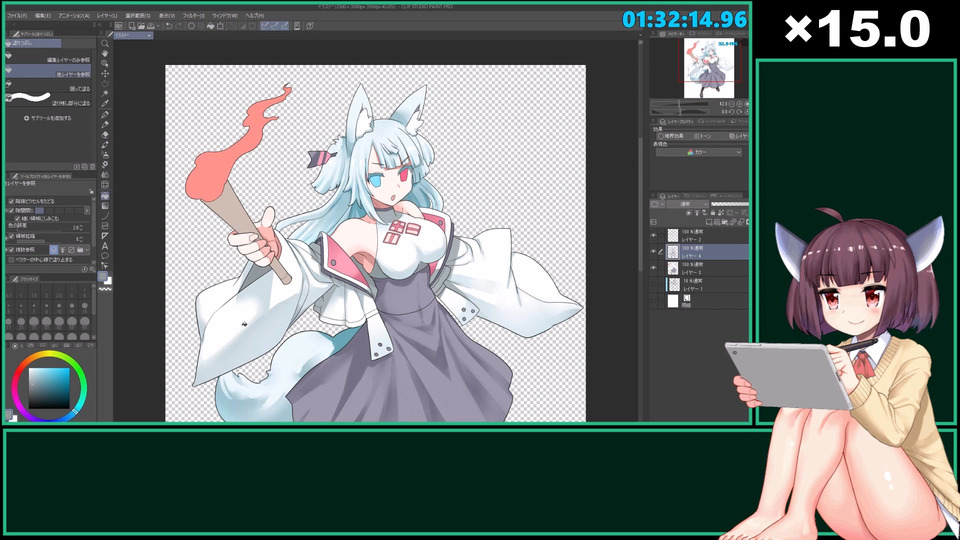Click サブツールを追加する button
Screen dimensions: 960x540
coord(48,118)
